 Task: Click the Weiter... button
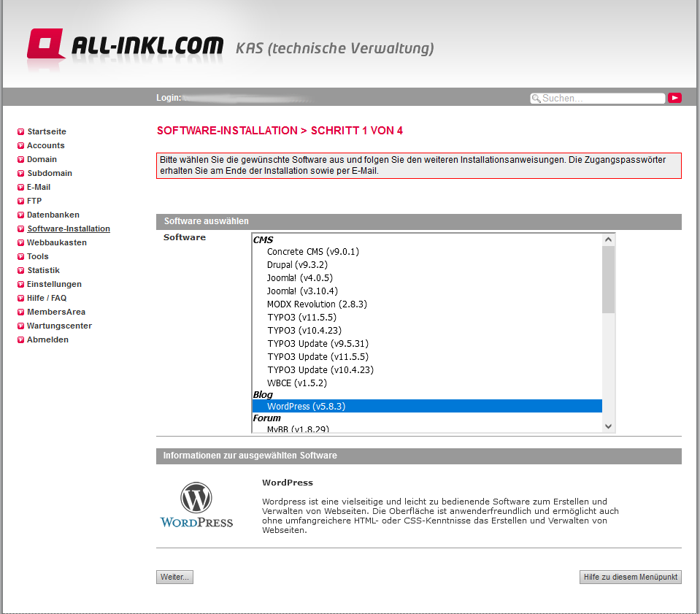pyautogui.click(x=174, y=577)
